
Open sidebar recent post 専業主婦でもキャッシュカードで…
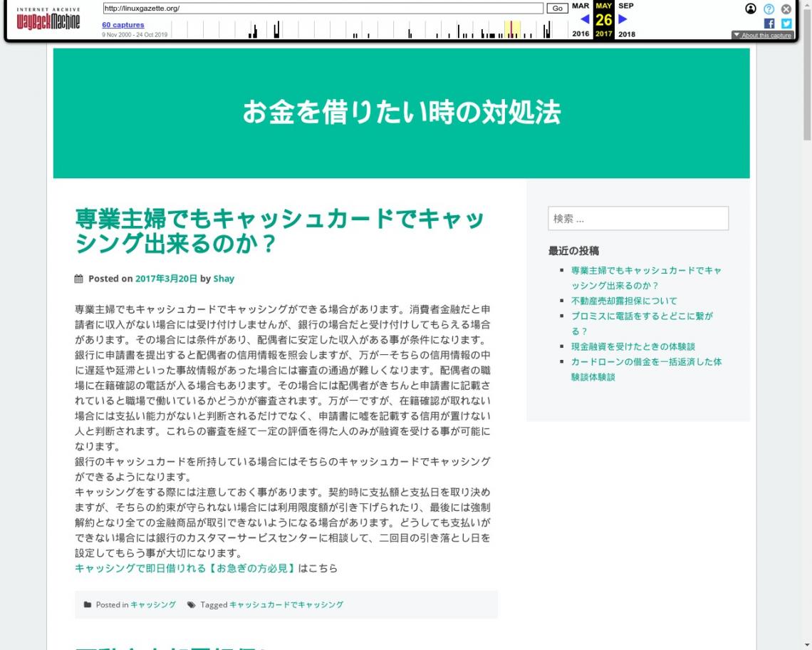click(646, 278)
